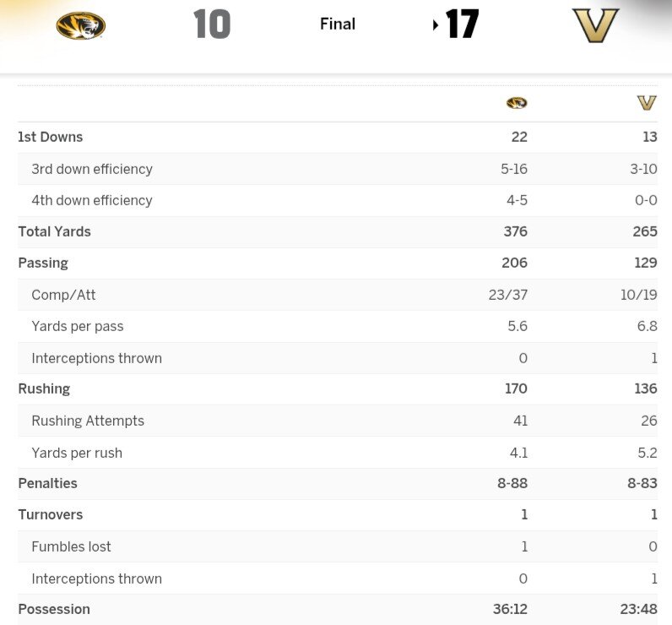Click the Turnovers row label
672x625 pixels.
[x=50, y=514]
